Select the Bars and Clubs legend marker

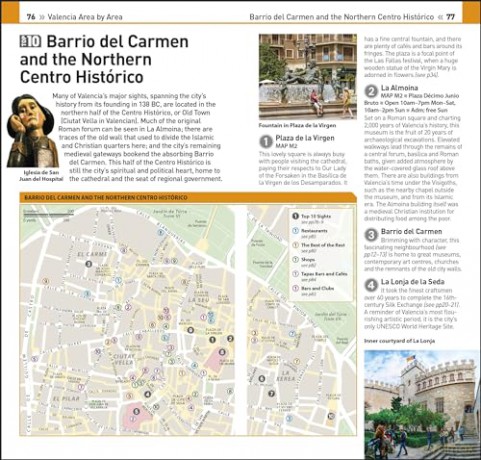295,288
